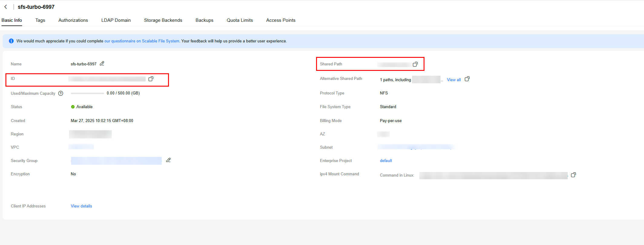
Task: Copy the Alternative Shared Path
Action: [x=467, y=79]
